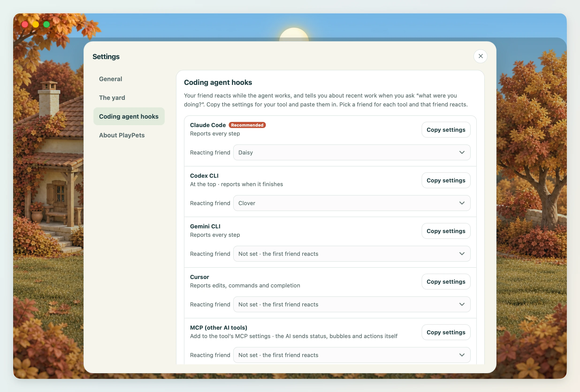580x392 pixels.
Task: Copy settings for Claude Code
Action: 446,130
